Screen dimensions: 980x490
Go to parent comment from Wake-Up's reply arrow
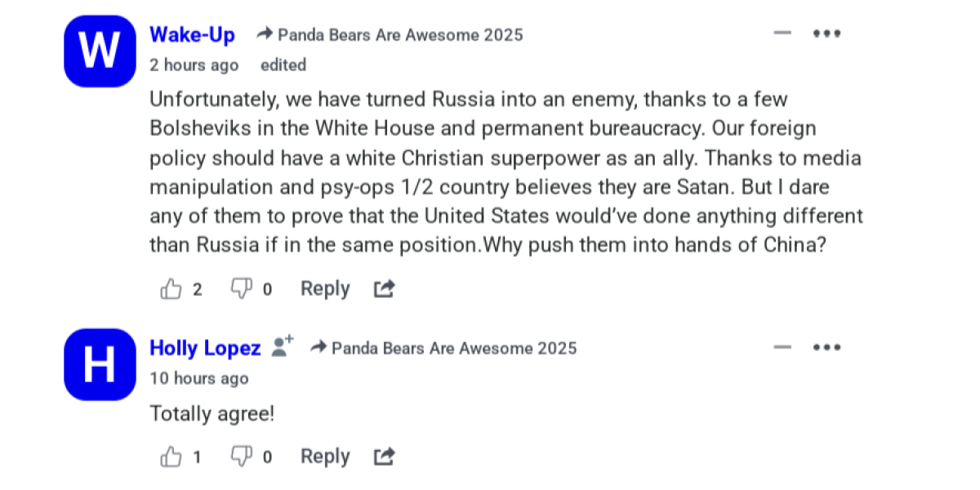pyautogui.click(x=390, y=35)
